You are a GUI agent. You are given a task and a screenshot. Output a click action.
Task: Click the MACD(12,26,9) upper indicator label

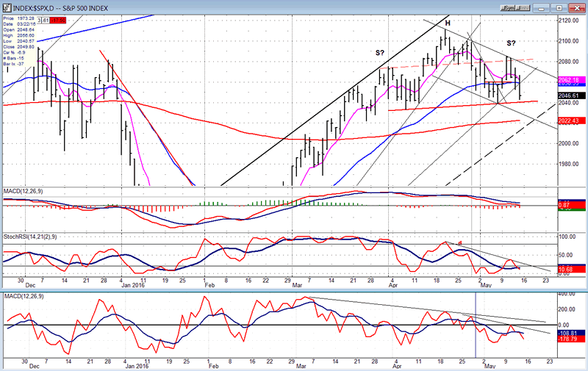pos(24,192)
